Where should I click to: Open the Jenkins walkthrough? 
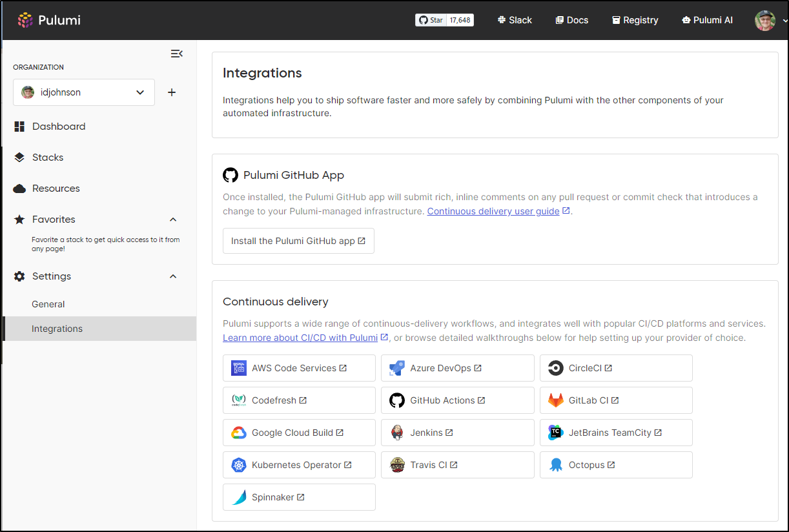[x=458, y=433]
